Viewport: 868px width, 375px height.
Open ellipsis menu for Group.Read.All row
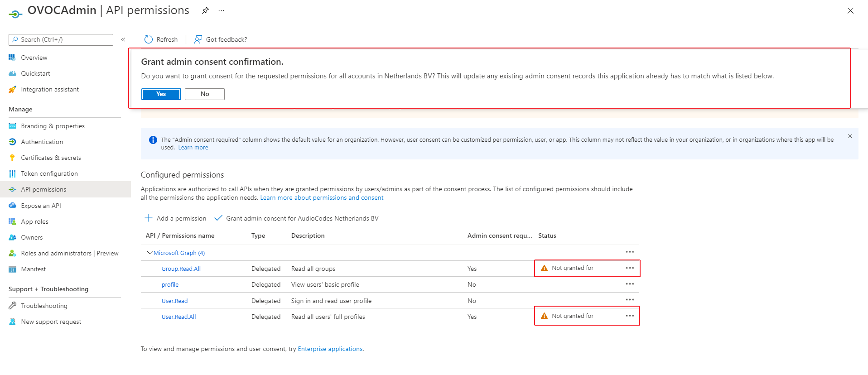pyautogui.click(x=630, y=268)
